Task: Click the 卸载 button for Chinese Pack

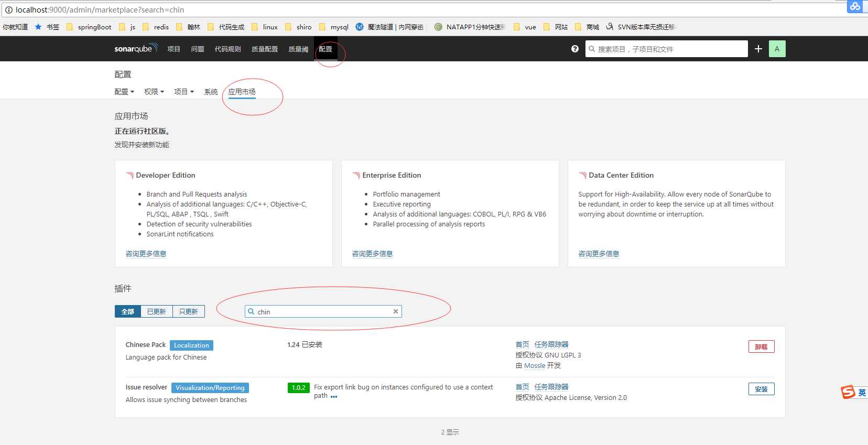Action: (x=761, y=346)
